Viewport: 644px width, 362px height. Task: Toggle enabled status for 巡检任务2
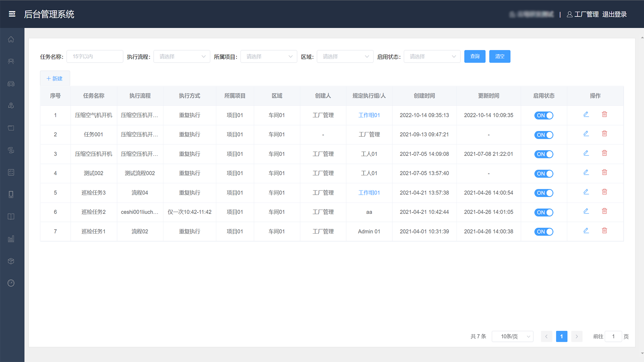544,212
